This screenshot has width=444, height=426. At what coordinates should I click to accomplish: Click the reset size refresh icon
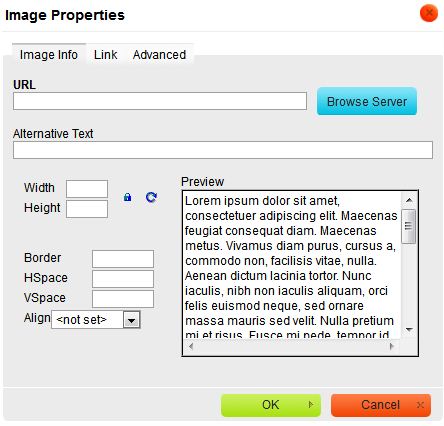(151, 197)
